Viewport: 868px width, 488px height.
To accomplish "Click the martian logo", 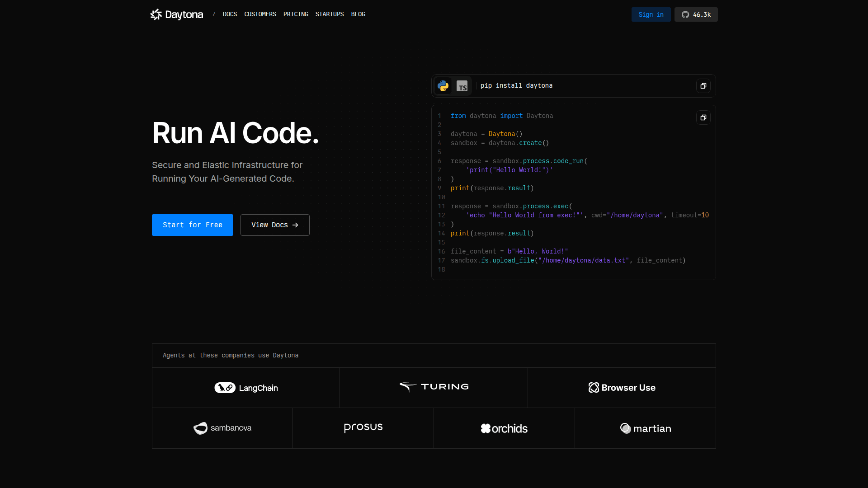I will coord(645,428).
